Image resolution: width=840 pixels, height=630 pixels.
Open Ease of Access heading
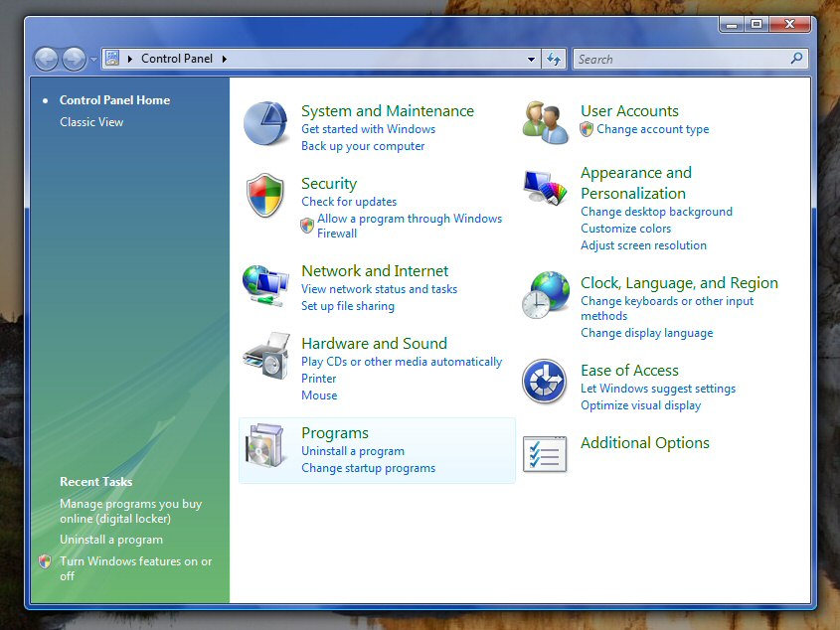pos(629,371)
